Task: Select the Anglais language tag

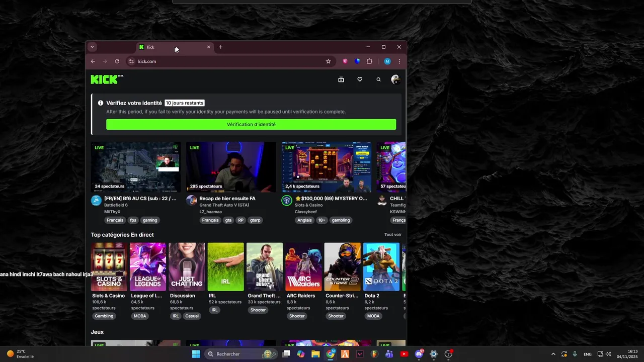Action: coord(304,220)
